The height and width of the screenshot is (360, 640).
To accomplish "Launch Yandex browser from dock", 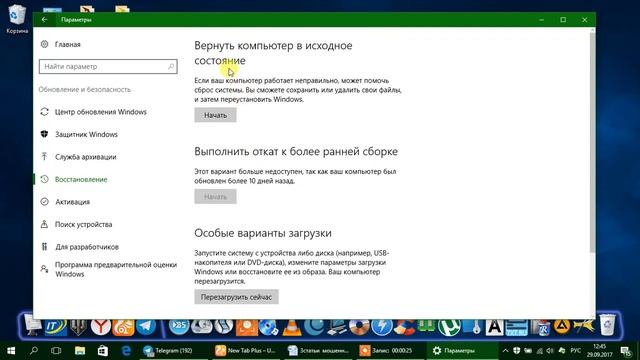I will click(x=100, y=327).
